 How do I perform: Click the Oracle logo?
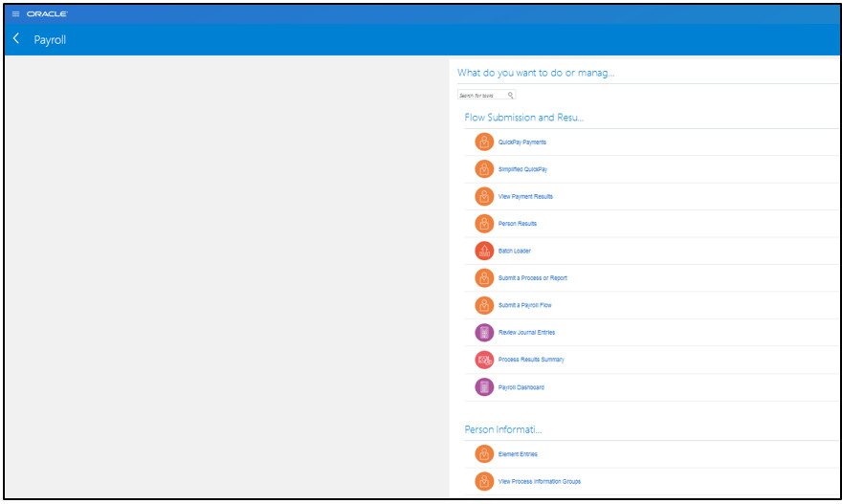47,14
